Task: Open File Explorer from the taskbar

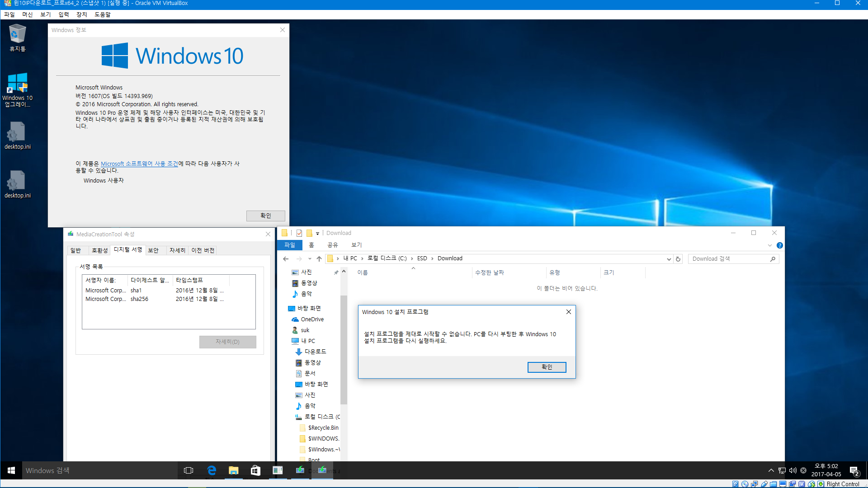Action: (233, 470)
